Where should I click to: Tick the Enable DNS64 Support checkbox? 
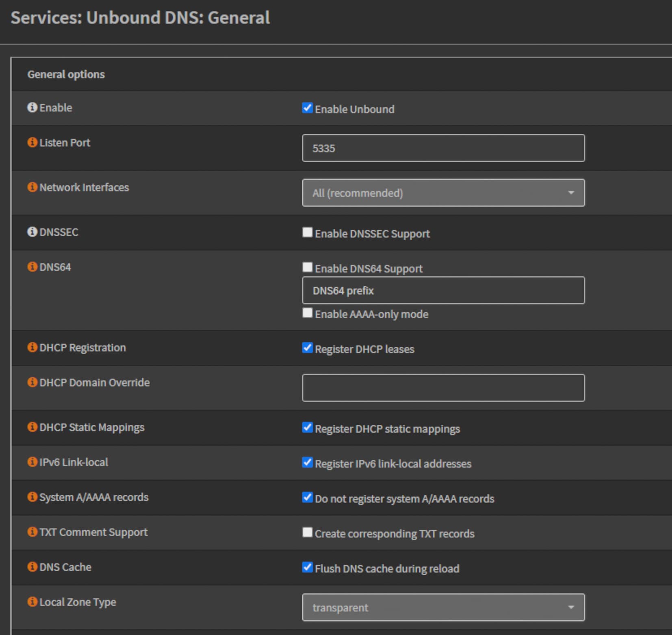point(308,267)
